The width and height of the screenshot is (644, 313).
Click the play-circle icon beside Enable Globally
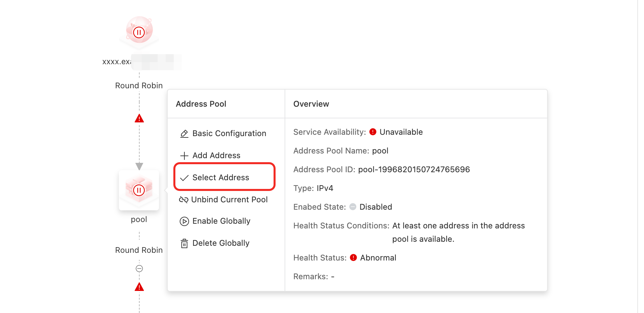click(184, 221)
